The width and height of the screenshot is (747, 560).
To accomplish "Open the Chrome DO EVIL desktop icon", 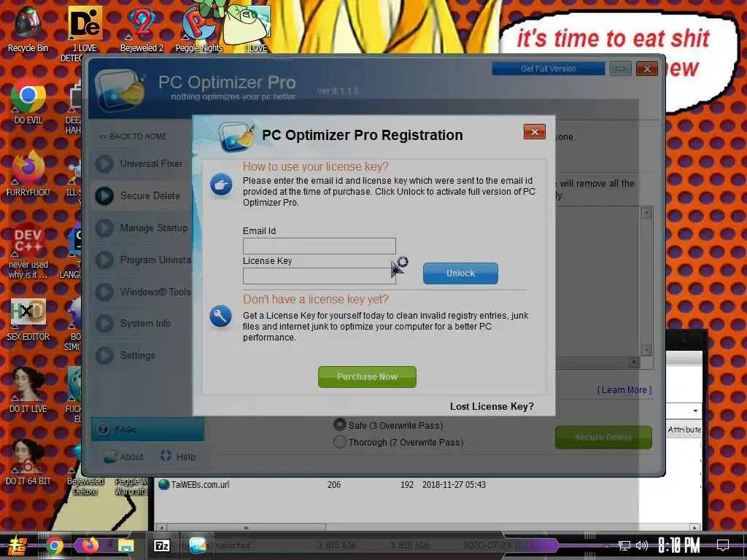I will [x=28, y=101].
